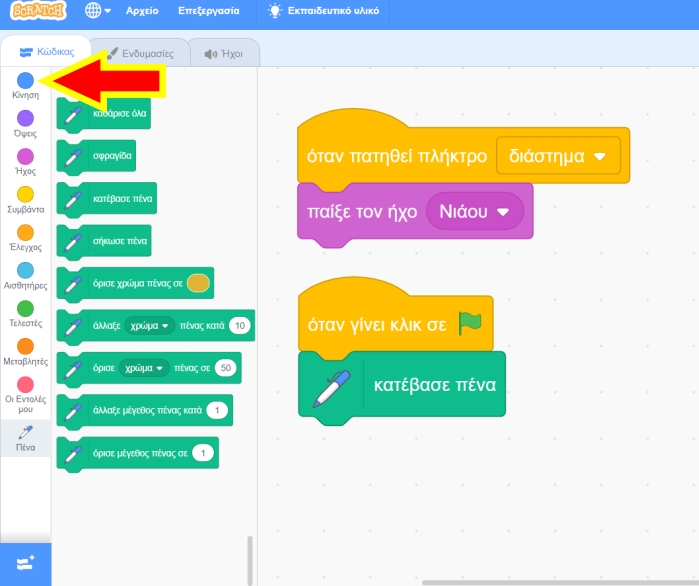Click the pen color swatch in όρισε χρώμα block

(x=198, y=283)
